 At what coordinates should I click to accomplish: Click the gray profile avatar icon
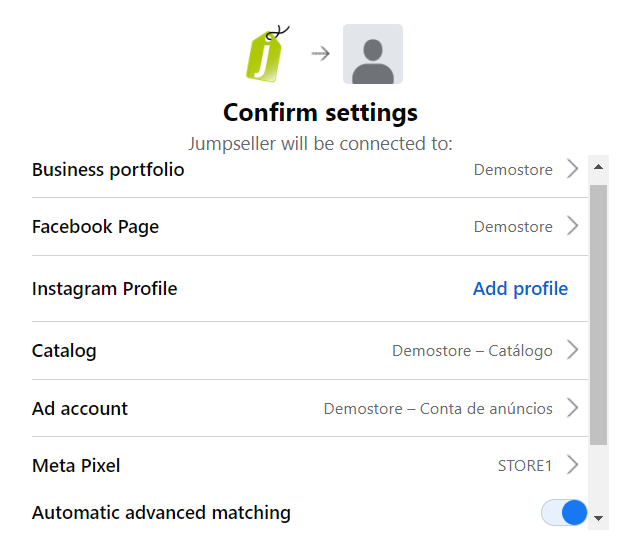pos(373,54)
